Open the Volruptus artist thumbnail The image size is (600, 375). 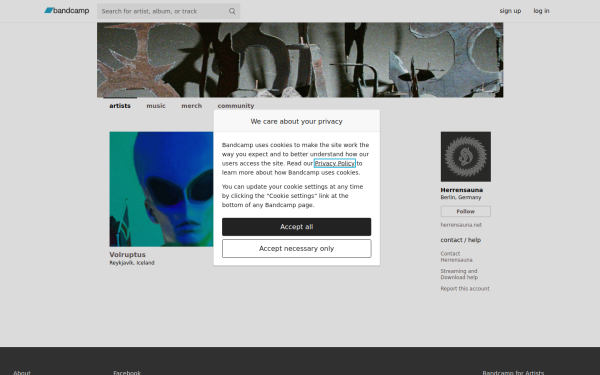tap(161, 189)
